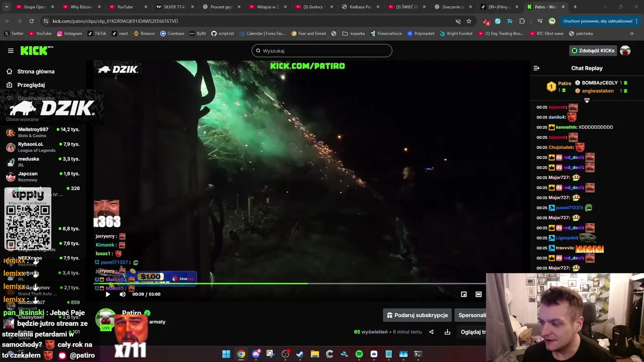Open RybsonLoL channel in sidebar
Viewport: 644px width, 362px height.
coord(43,147)
